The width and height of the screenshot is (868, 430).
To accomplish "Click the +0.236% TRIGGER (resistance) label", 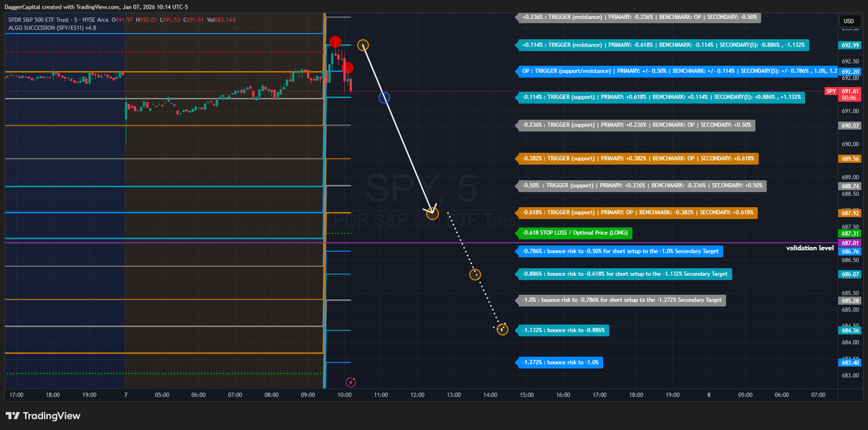I will tap(639, 17).
